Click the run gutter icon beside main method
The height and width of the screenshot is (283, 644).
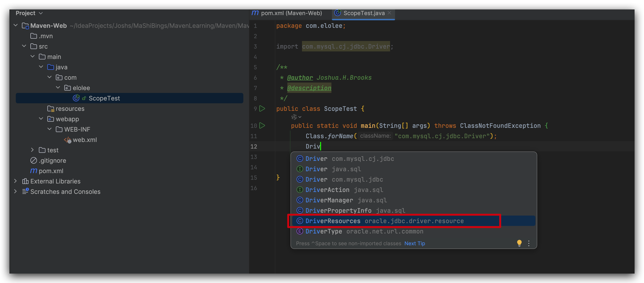tap(262, 125)
